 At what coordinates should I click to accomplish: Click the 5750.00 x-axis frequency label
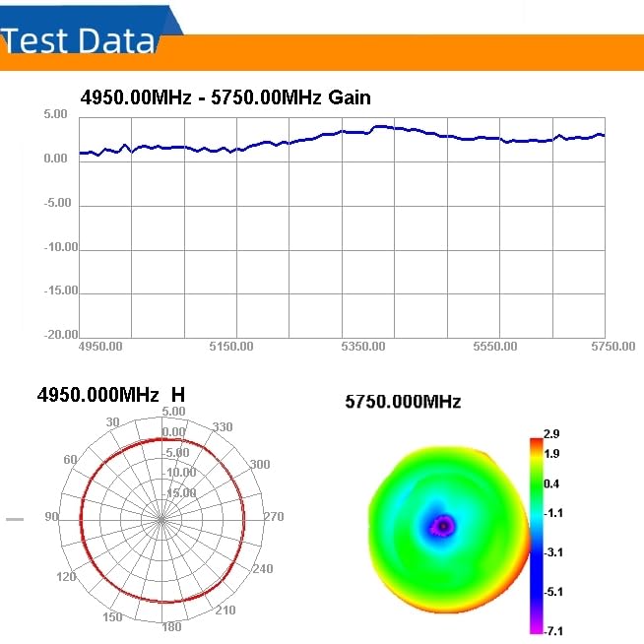coord(613,347)
